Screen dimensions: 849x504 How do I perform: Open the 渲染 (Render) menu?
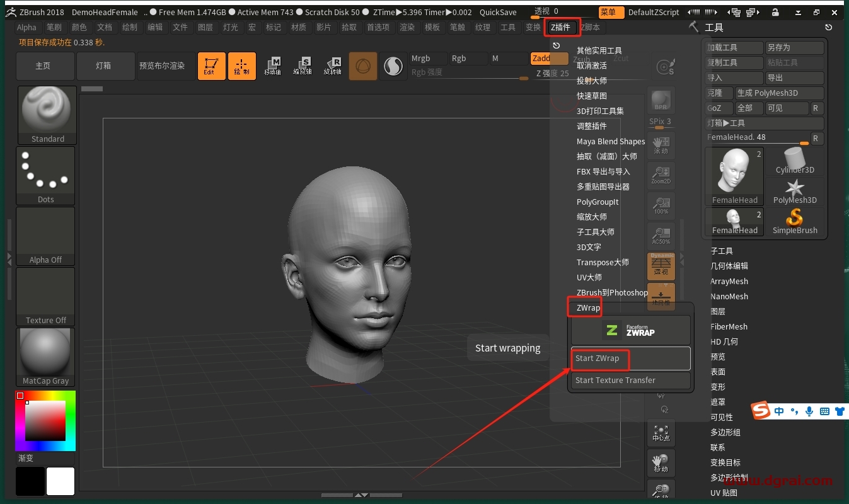407,27
